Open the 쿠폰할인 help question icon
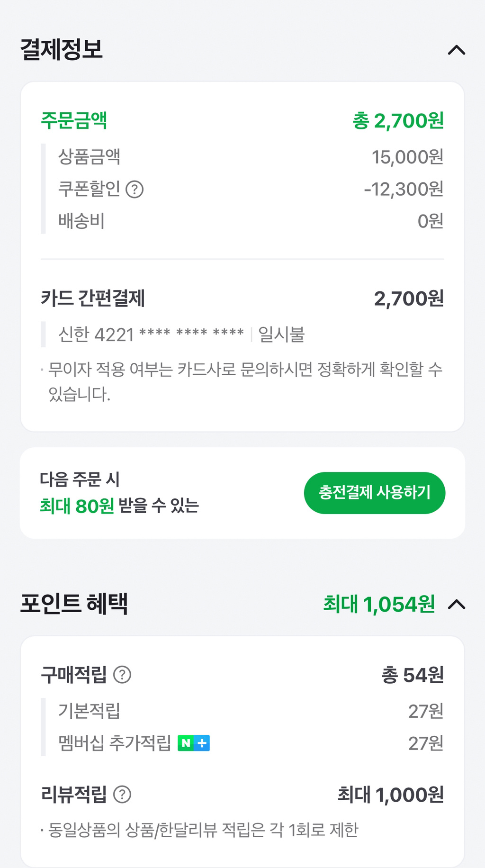Screen dimensions: 485x868 135,190
